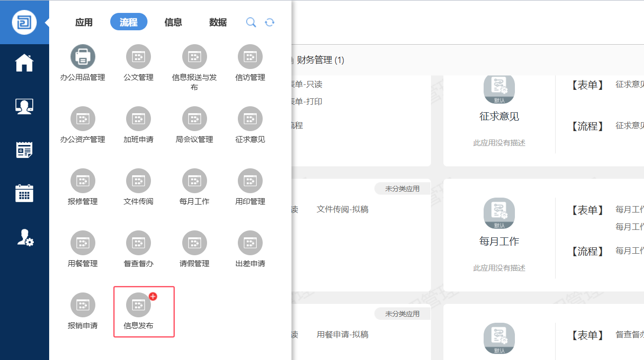Click the 用餐申请-拟稿 link
Image resolution: width=644 pixels, height=360 pixels.
click(343, 335)
